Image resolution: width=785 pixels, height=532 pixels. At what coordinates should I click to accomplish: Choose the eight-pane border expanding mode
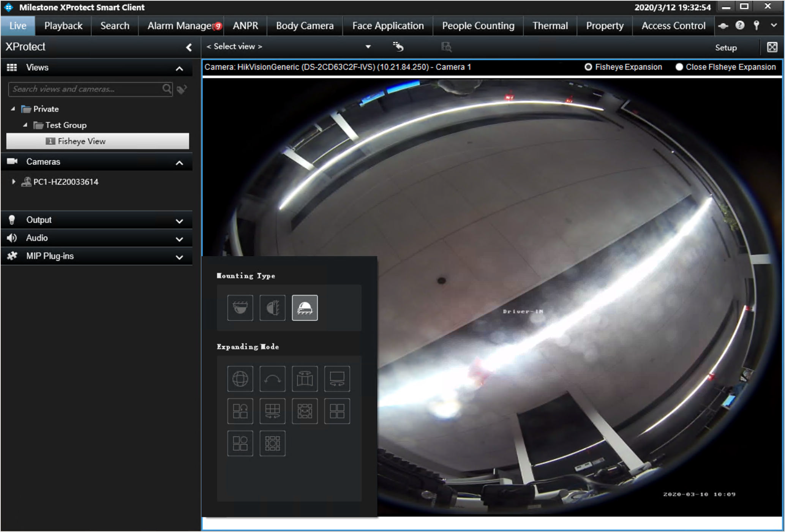(x=305, y=411)
